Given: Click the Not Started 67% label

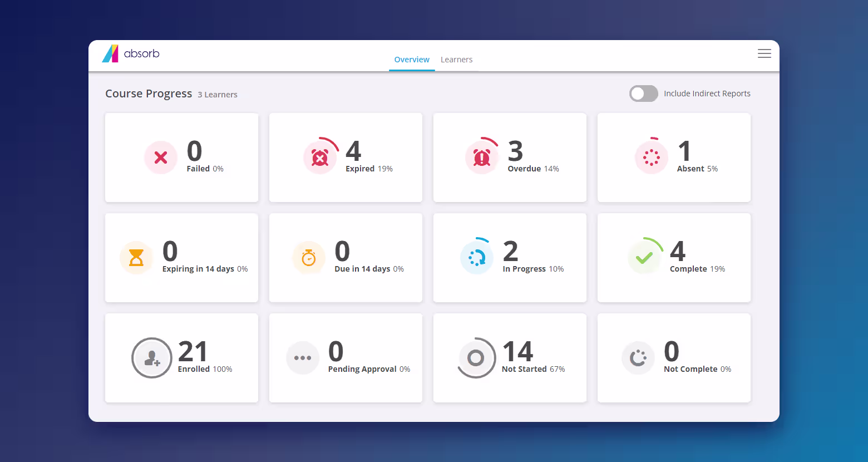Looking at the screenshot, I should [x=533, y=369].
